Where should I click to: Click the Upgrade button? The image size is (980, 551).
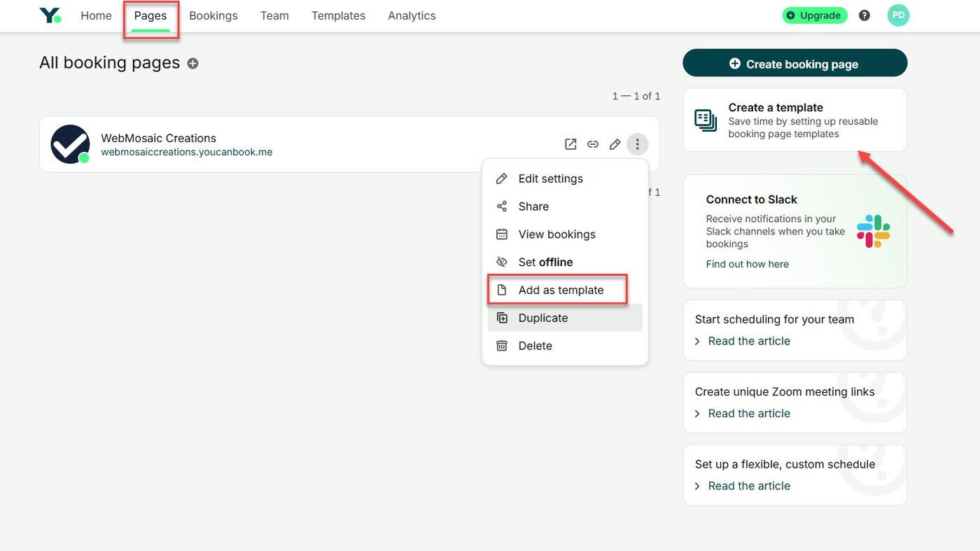coord(815,14)
